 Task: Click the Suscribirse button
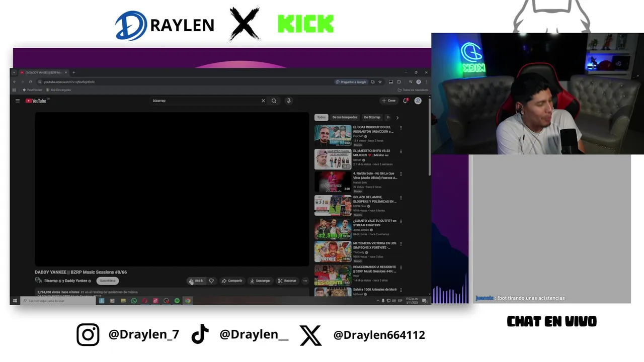[108, 281]
